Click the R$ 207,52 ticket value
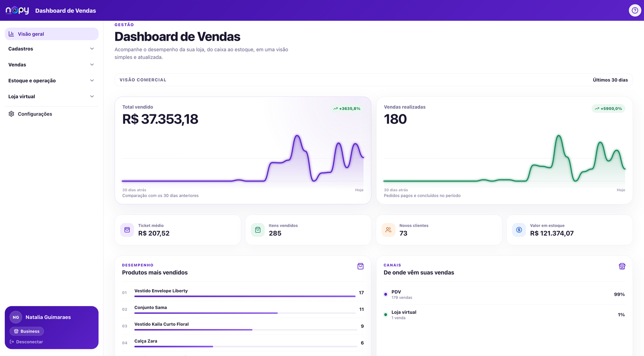This screenshot has height=356, width=644. coord(154,234)
